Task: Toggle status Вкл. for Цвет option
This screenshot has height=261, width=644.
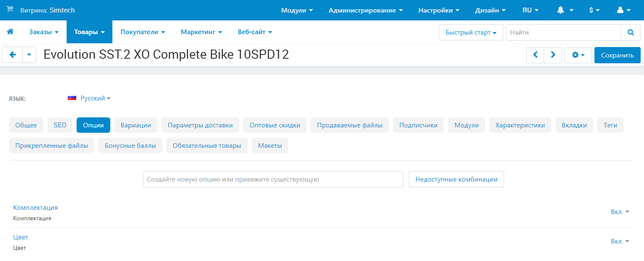Action: pos(620,241)
